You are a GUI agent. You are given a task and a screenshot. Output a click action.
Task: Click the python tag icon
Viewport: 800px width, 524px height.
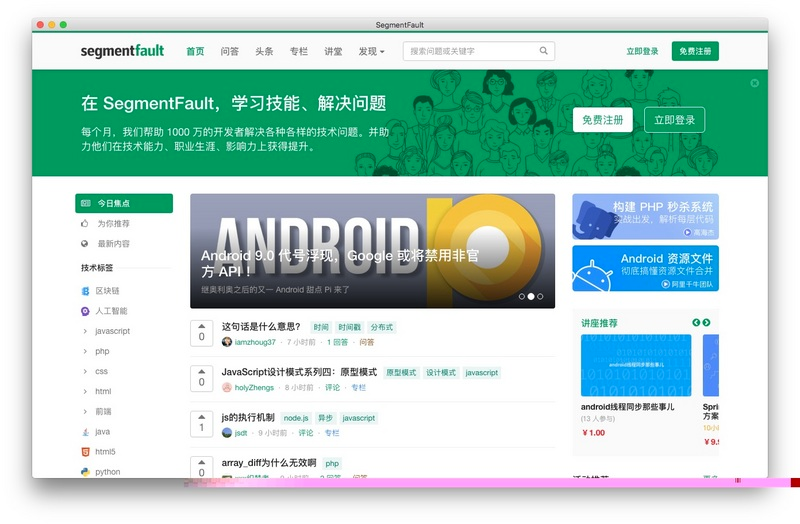point(85,472)
